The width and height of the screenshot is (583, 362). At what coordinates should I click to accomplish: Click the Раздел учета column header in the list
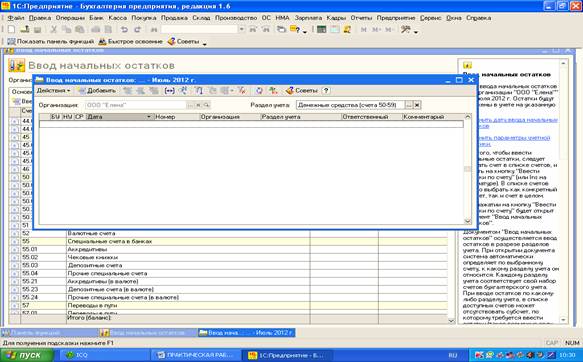[x=300, y=117]
